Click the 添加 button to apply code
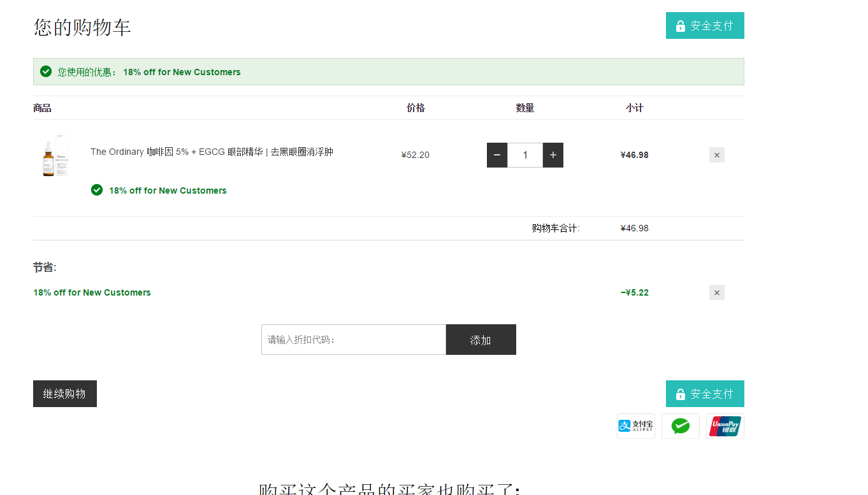The width and height of the screenshot is (868, 495). pyautogui.click(x=481, y=340)
